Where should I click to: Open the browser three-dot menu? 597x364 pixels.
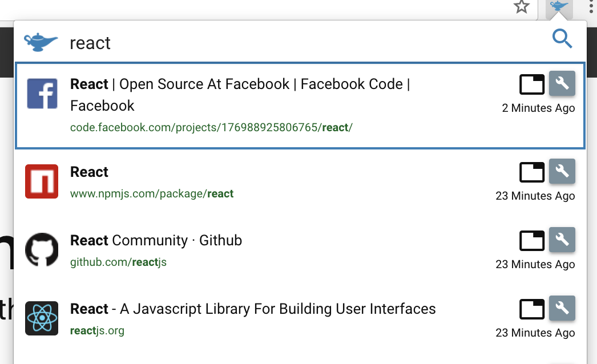[x=591, y=7]
